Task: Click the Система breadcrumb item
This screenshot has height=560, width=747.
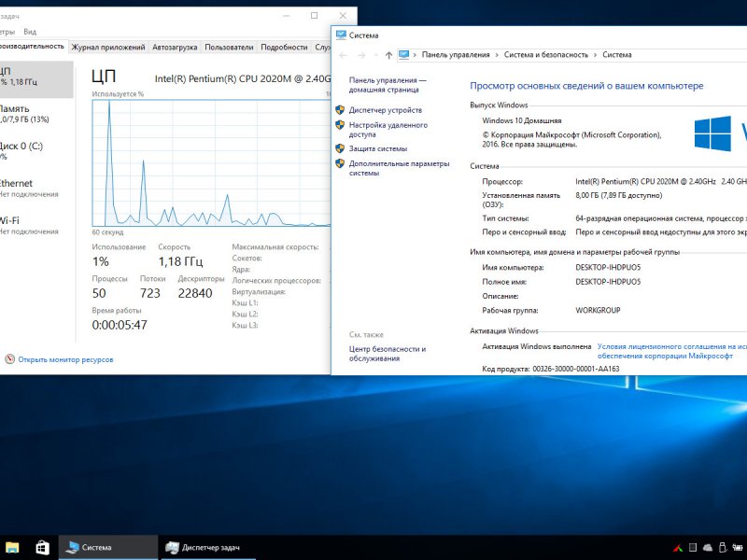Action: (x=616, y=55)
